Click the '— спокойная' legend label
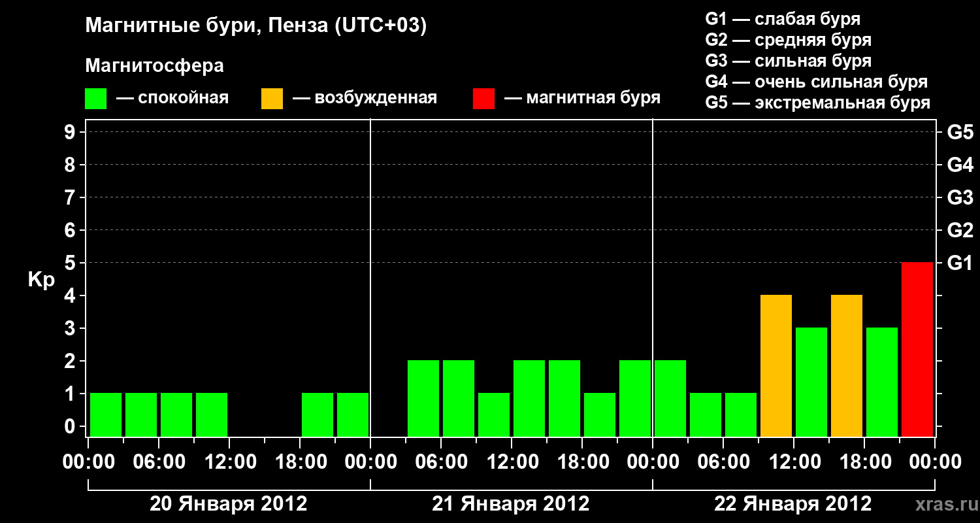The image size is (980, 523). (172, 99)
